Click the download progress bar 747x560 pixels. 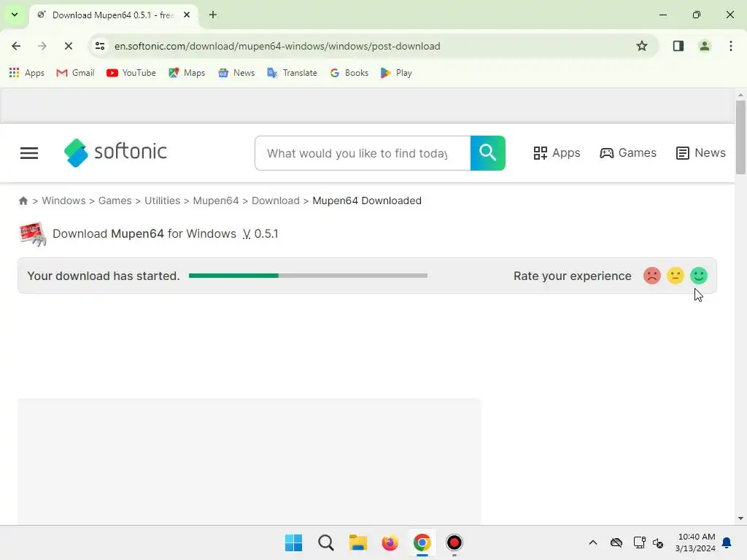308,276
